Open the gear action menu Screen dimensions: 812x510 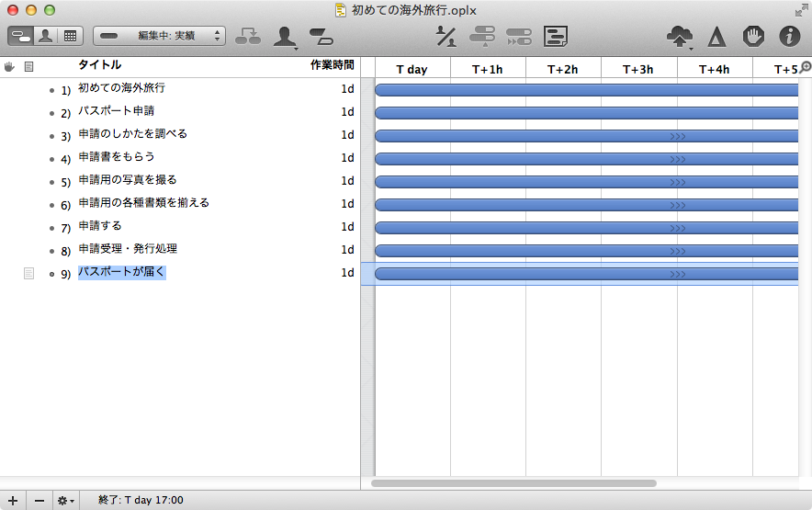(66, 500)
